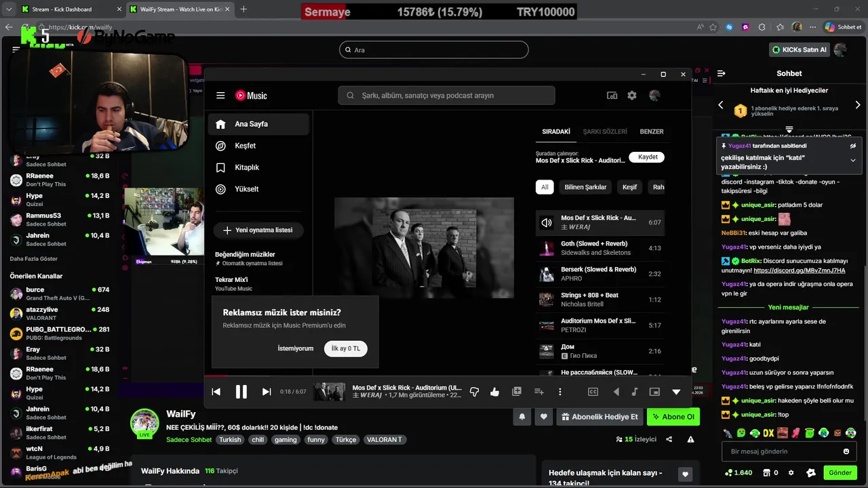868x488 pixels.
Task: Open YouTube Music hamburger menu
Action: coord(220,96)
